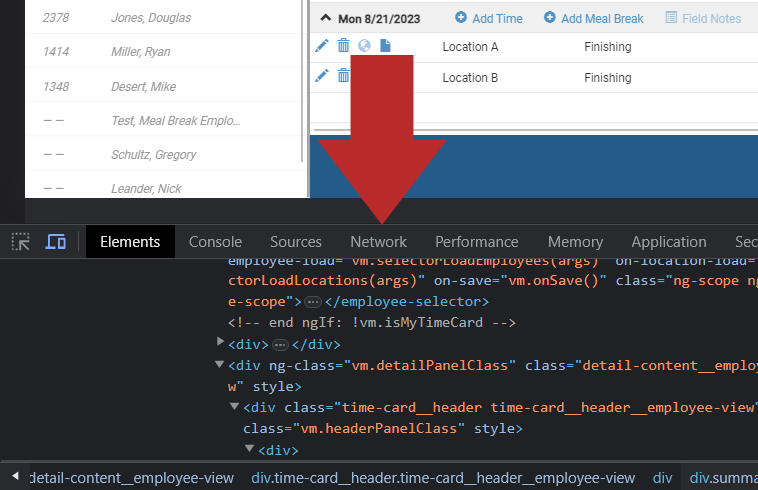
Task: Click the end ngIf comment line
Action: pyautogui.click(x=372, y=323)
